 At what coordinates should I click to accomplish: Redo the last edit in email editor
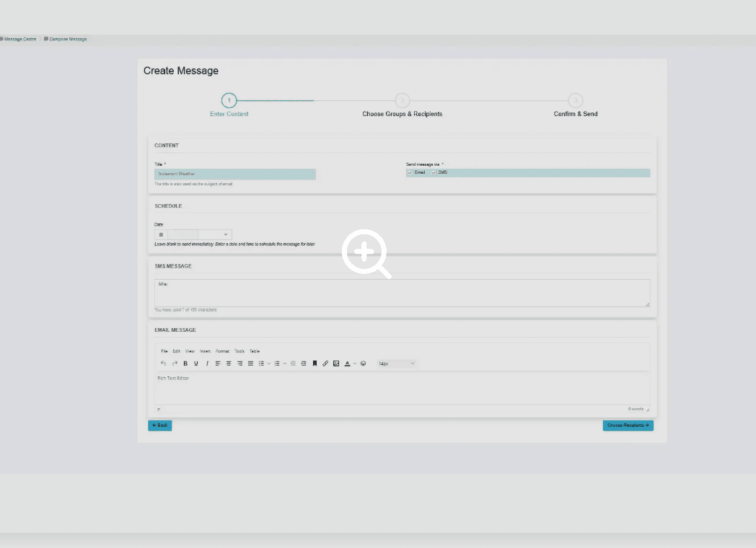click(x=175, y=363)
